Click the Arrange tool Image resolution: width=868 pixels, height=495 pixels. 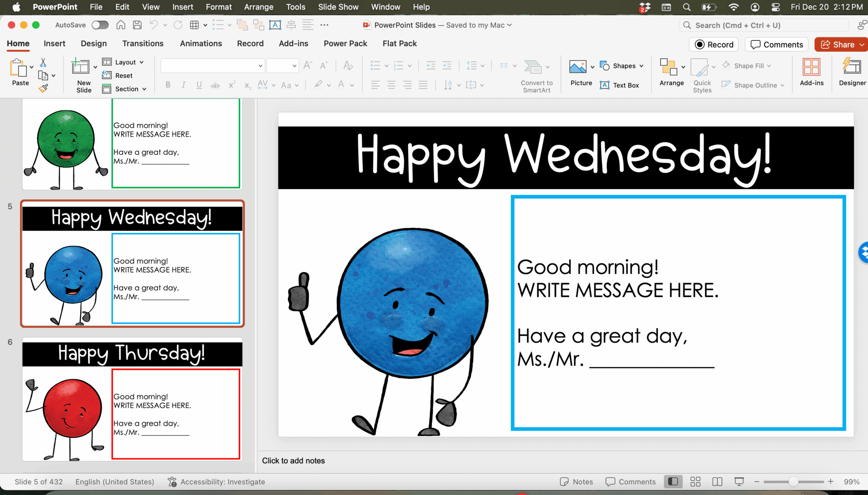click(671, 71)
